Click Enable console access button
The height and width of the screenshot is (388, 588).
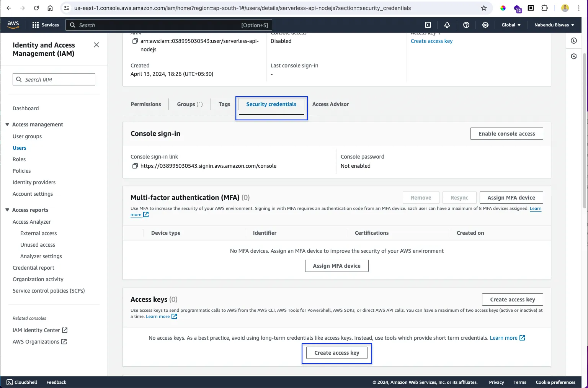506,134
